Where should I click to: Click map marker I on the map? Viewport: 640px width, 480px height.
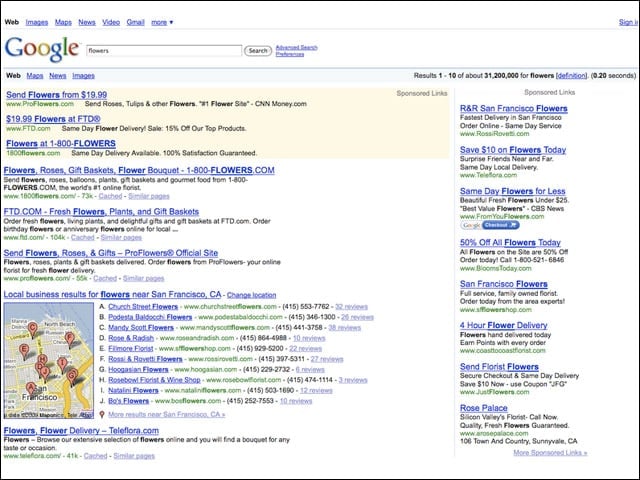62,364
